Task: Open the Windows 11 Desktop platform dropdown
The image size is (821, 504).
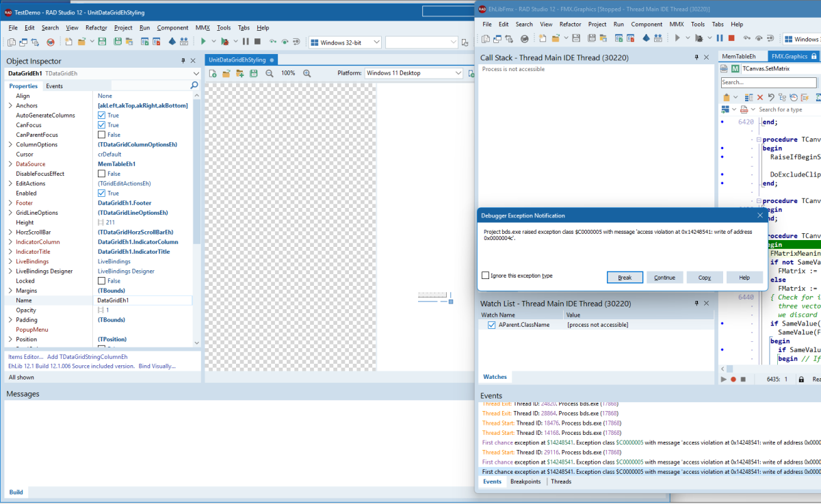Action: coord(458,73)
